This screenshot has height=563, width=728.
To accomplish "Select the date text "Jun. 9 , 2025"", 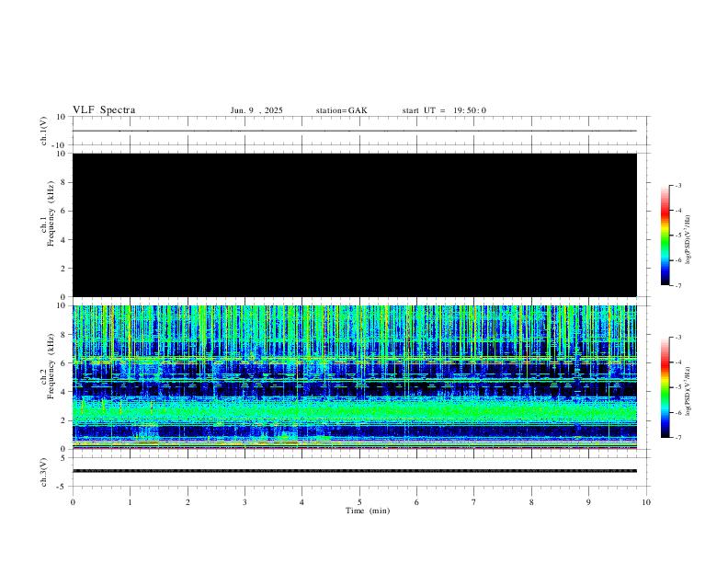I will click(x=256, y=110).
